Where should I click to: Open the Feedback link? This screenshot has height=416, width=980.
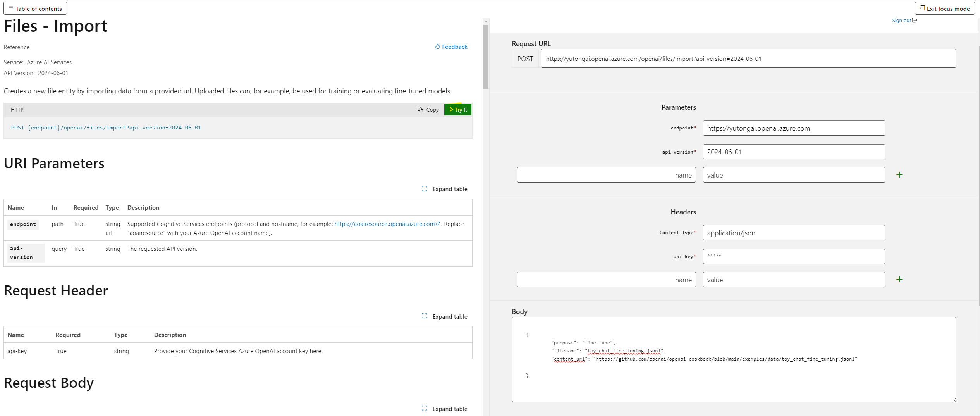click(451, 47)
